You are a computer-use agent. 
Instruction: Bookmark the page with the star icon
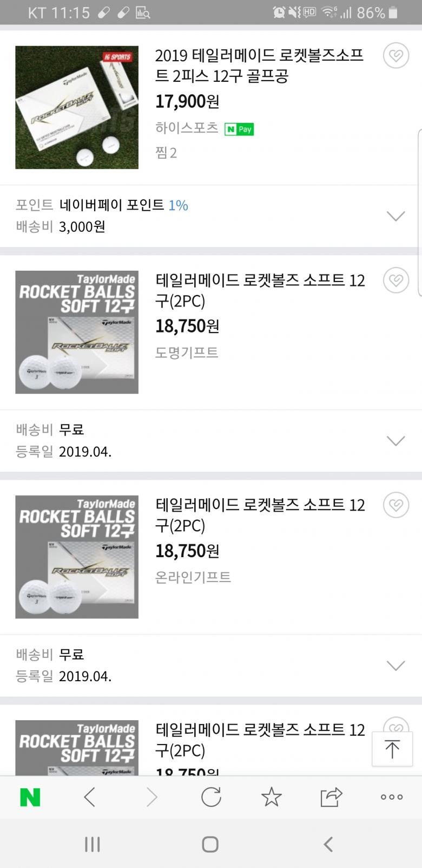point(271,797)
